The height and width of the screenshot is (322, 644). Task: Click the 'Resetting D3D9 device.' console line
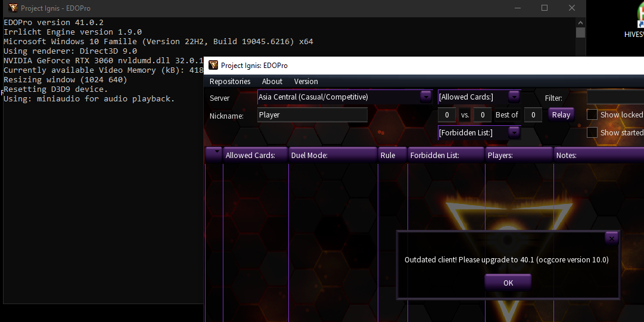[x=56, y=89]
